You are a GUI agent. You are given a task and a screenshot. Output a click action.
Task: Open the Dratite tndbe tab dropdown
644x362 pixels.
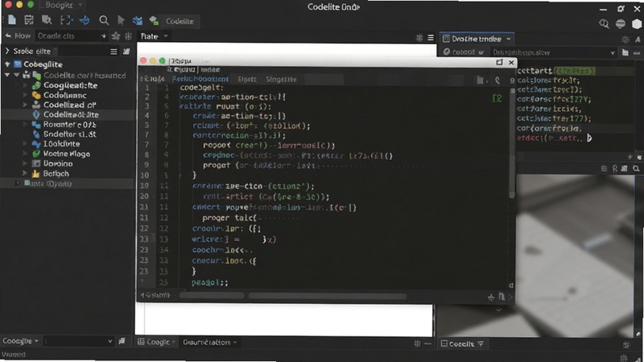[509, 39]
